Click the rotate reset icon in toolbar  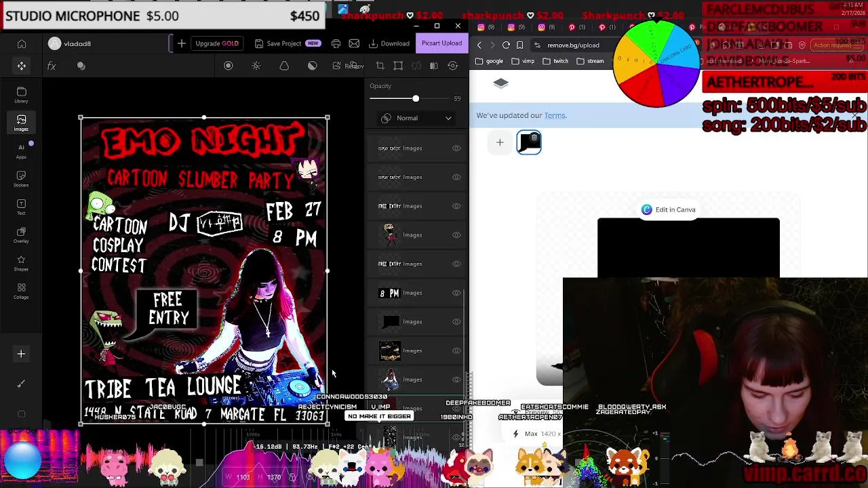[453, 66]
